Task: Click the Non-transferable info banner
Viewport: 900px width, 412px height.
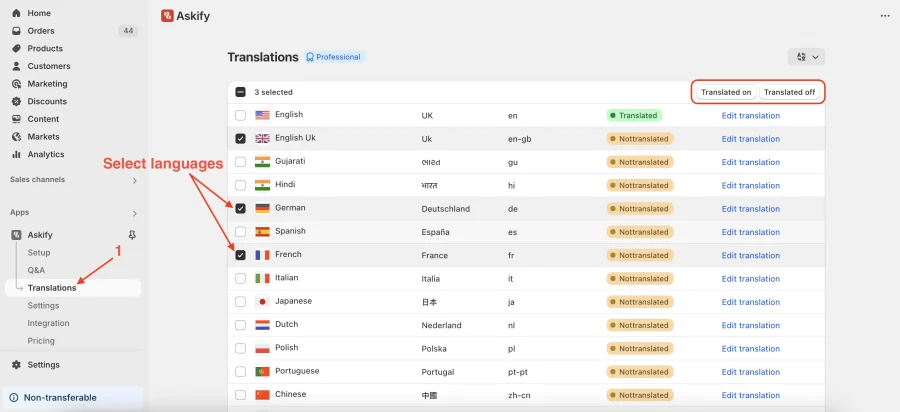Action: point(72,398)
